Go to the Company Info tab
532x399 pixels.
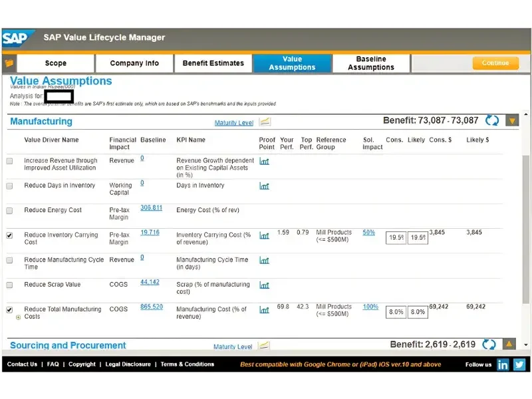134,63
